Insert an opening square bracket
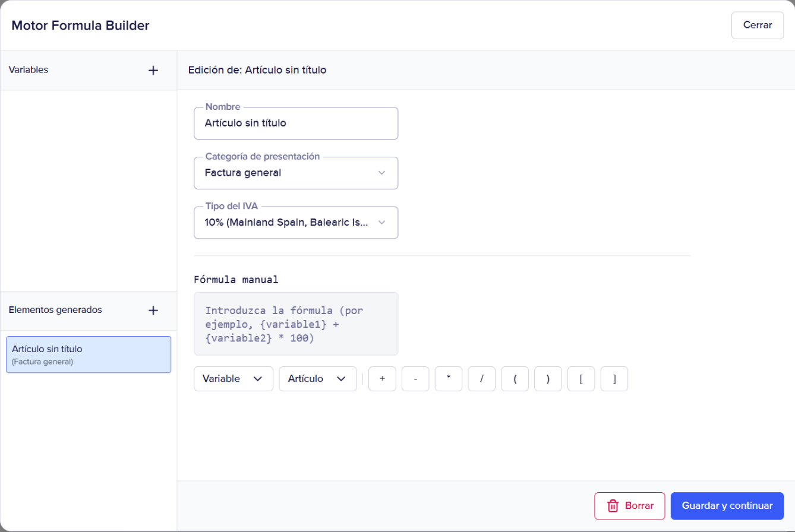This screenshot has width=795, height=532. click(x=581, y=379)
